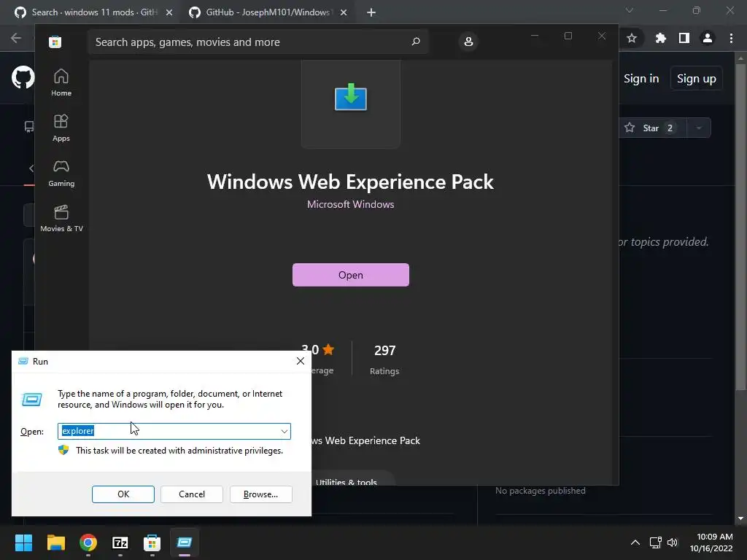The width and height of the screenshot is (747, 560).
Task: Open network status tray icon
Action: click(656, 542)
